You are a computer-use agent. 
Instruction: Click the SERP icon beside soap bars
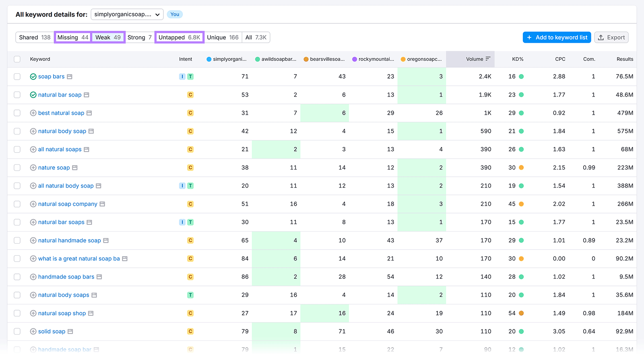tap(70, 77)
